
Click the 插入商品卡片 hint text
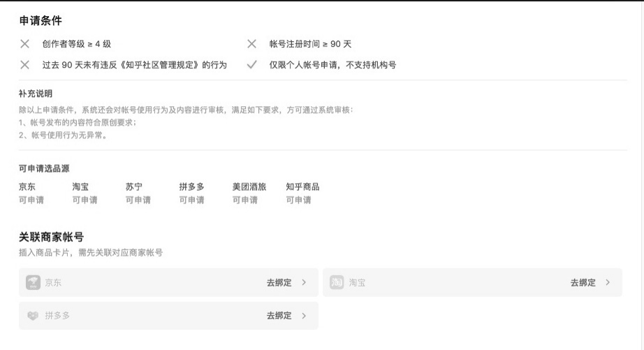click(x=91, y=253)
